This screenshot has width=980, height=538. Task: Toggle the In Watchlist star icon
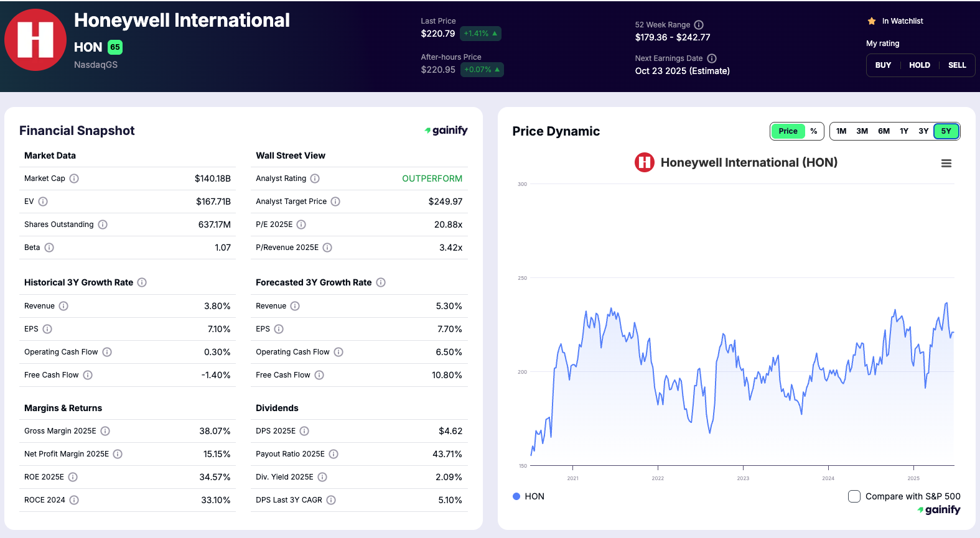[872, 21]
